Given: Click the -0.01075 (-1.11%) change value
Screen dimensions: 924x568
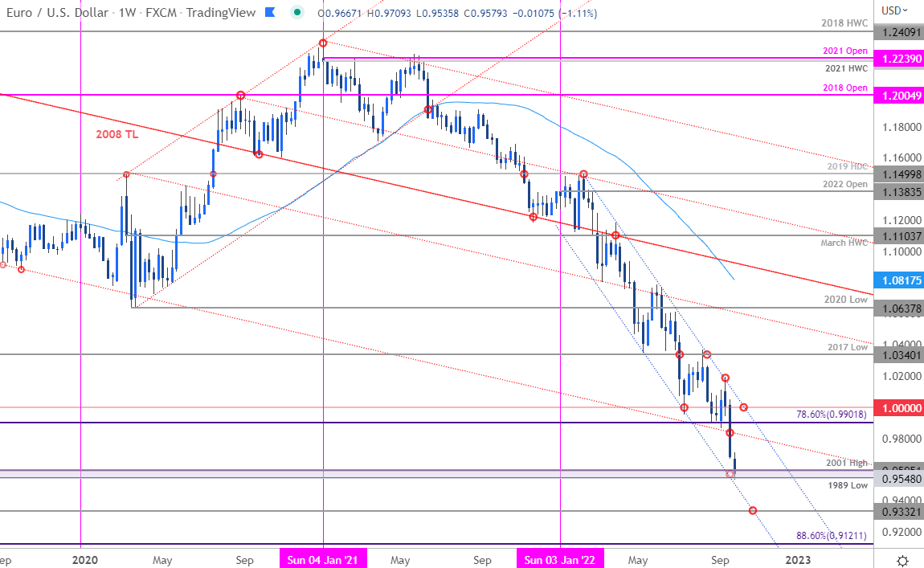Looking at the screenshot, I should (554, 13).
